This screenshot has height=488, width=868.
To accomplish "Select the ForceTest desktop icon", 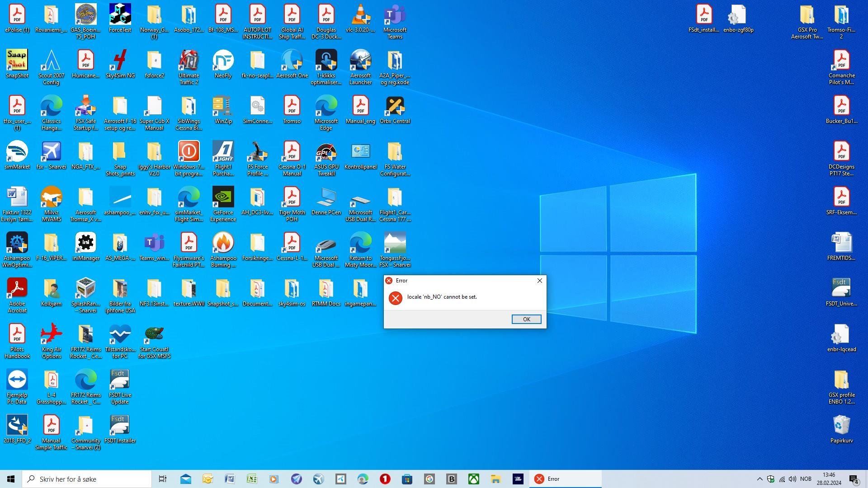I will 120,19.
